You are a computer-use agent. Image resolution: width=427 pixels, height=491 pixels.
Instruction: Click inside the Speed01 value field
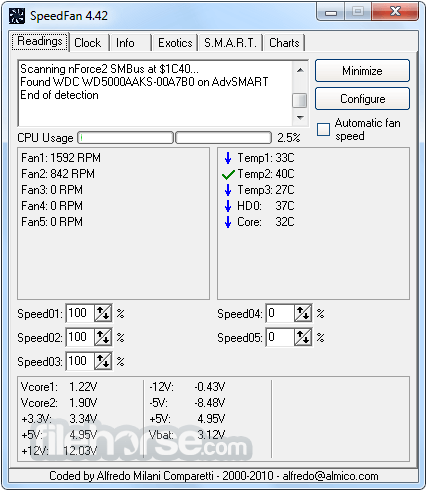[80, 313]
